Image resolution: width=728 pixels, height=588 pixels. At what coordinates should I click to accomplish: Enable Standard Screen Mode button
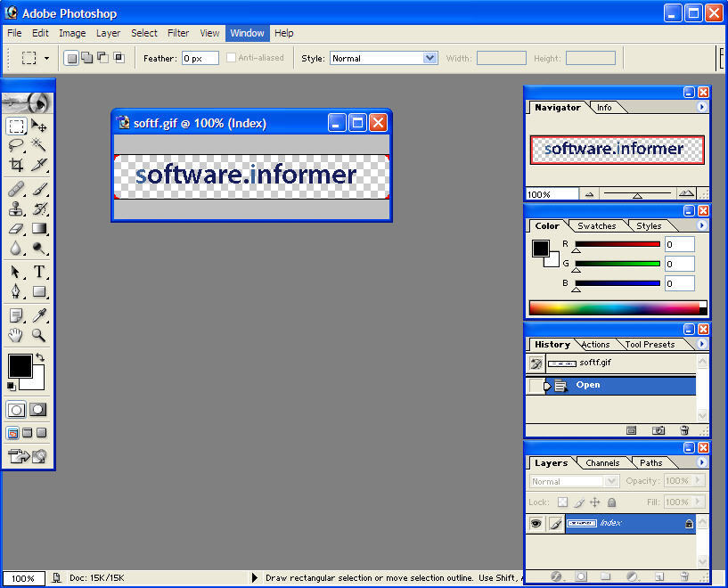[x=13, y=433]
